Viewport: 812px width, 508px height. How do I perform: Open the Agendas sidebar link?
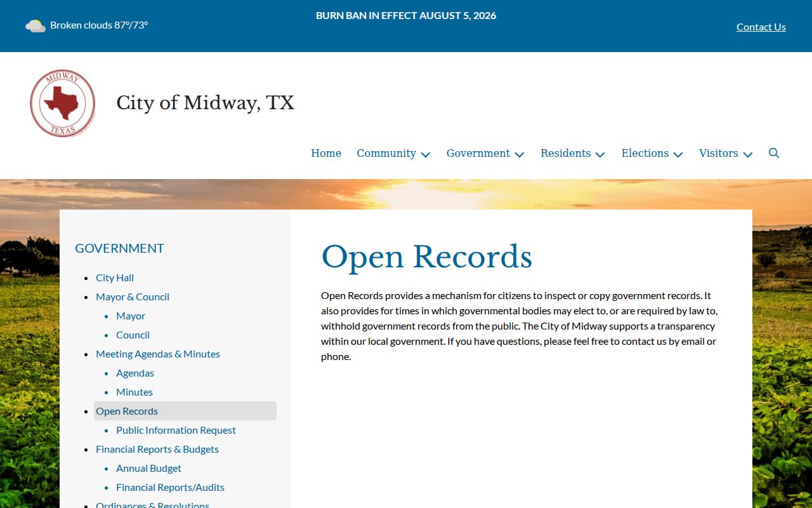pyautogui.click(x=135, y=373)
